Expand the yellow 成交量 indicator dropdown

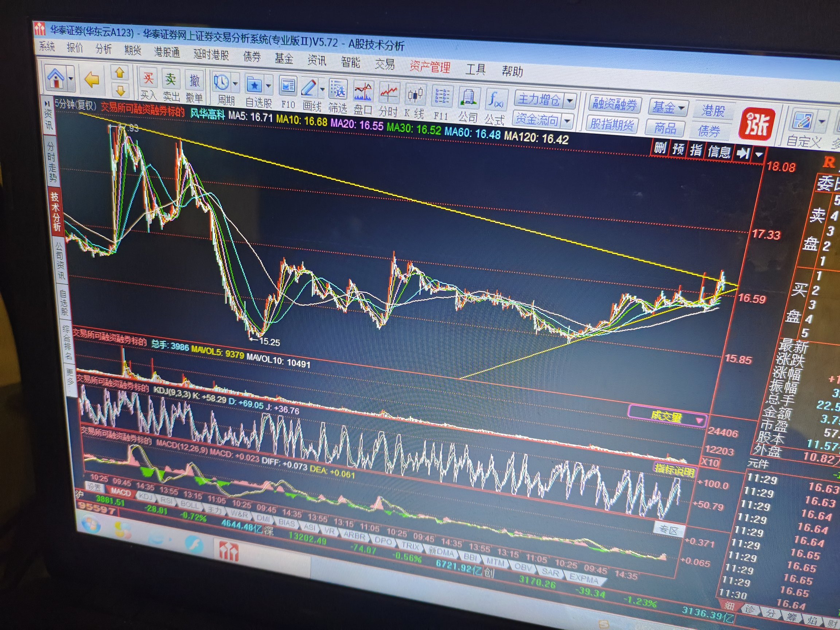(699, 420)
